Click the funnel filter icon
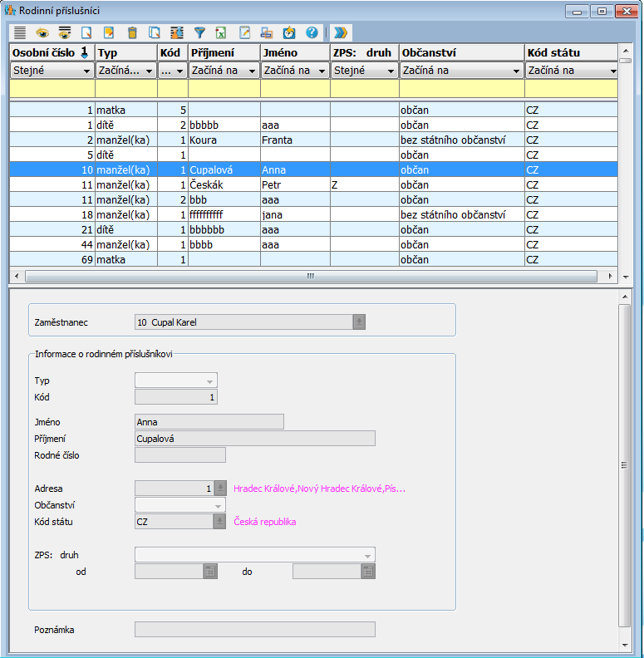This screenshot has width=644, height=658. (199, 32)
